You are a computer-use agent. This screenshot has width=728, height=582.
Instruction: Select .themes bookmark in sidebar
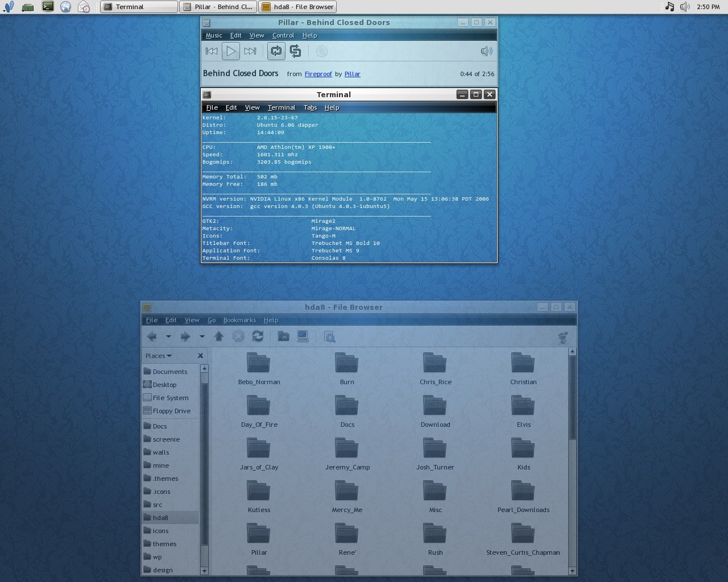point(170,479)
